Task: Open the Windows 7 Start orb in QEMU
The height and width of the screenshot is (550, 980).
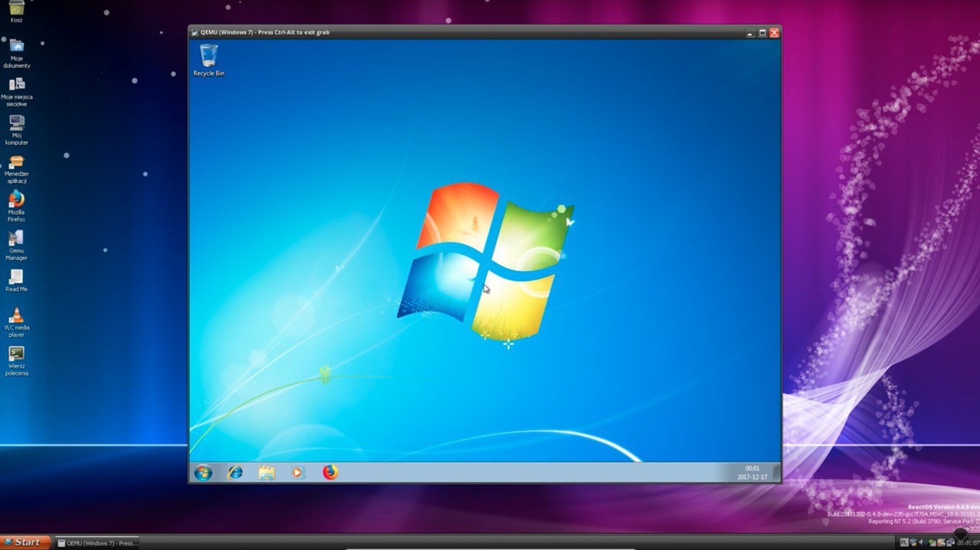Action: click(203, 473)
